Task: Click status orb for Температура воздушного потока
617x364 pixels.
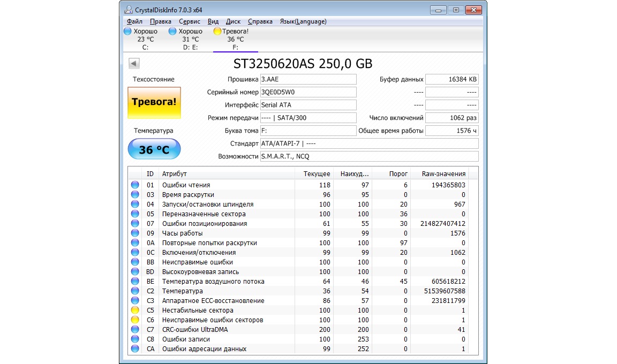Action: click(135, 281)
